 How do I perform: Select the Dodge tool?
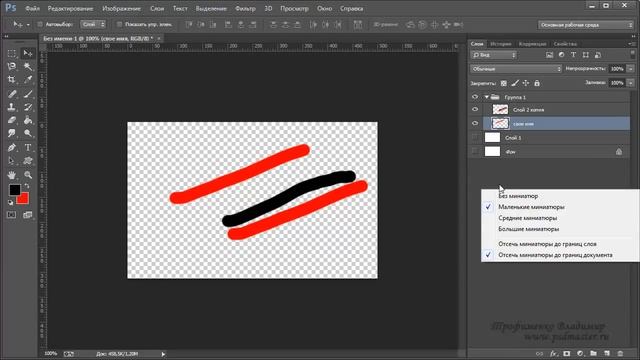28,133
